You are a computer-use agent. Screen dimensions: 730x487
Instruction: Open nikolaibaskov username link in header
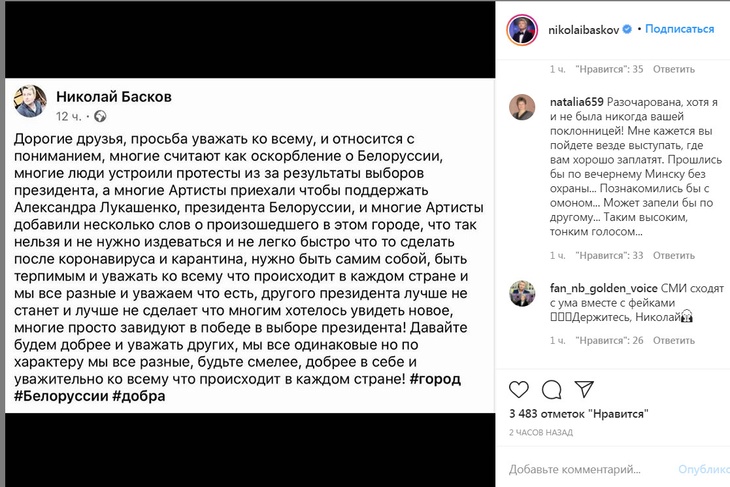(x=585, y=30)
